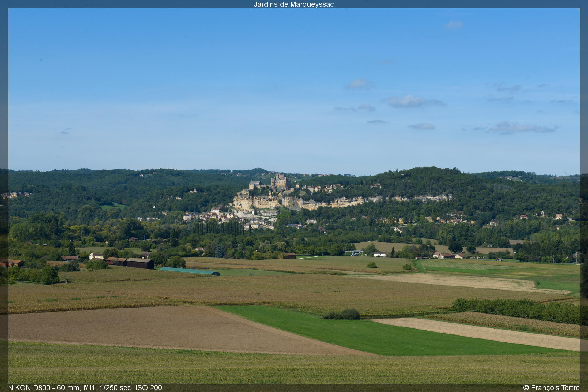Click the 'NIKON D800 - 60 mm, f/11, 1/250 sec, ISO 200' caption
The width and height of the screenshot is (588, 392).
coord(85,388)
